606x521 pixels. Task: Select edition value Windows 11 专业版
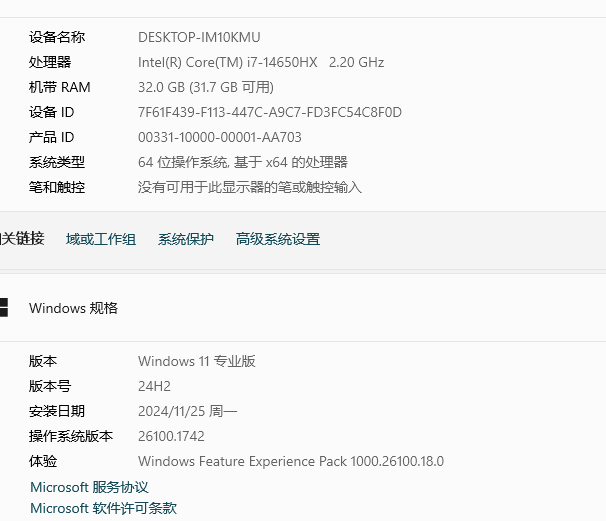(x=197, y=361)
